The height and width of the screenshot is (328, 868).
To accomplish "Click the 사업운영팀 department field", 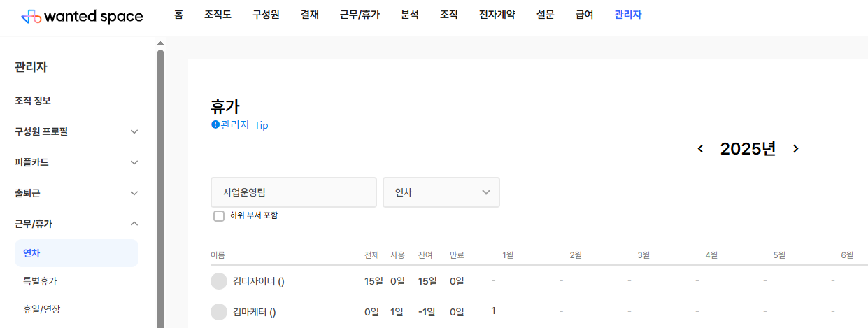I will 294,192.
